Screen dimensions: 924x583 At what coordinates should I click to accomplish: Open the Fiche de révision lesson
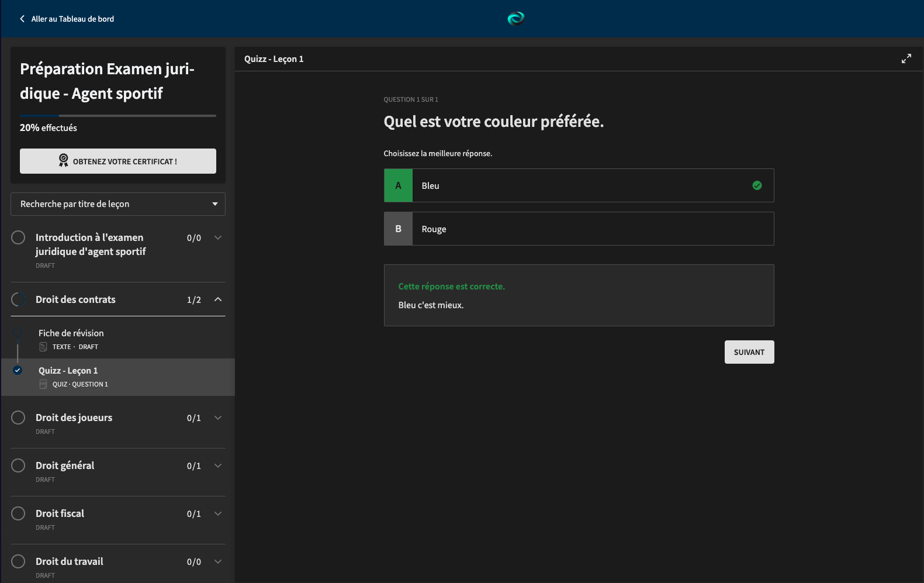coord(71,333)
